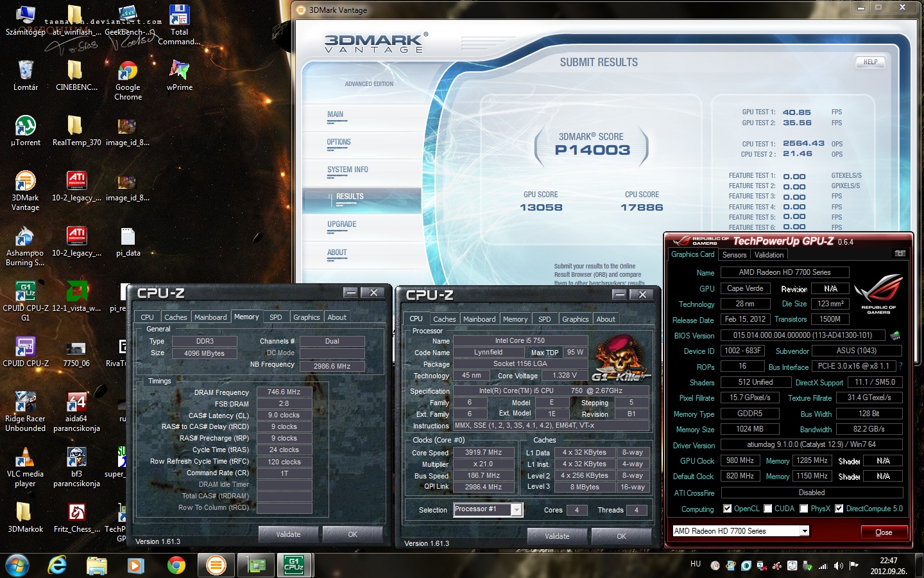Viewport: 924px width, 578px height.
Task: Select the Ridge Racer Unbounded desktop icon
Action: 26,412
